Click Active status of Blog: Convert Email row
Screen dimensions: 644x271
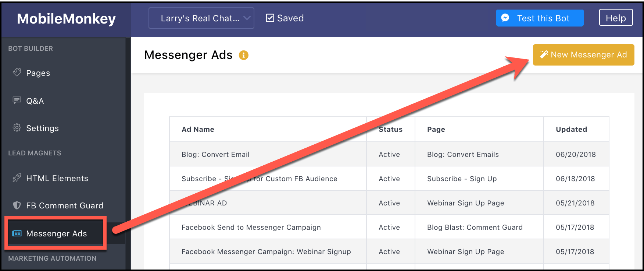(389, 154)
